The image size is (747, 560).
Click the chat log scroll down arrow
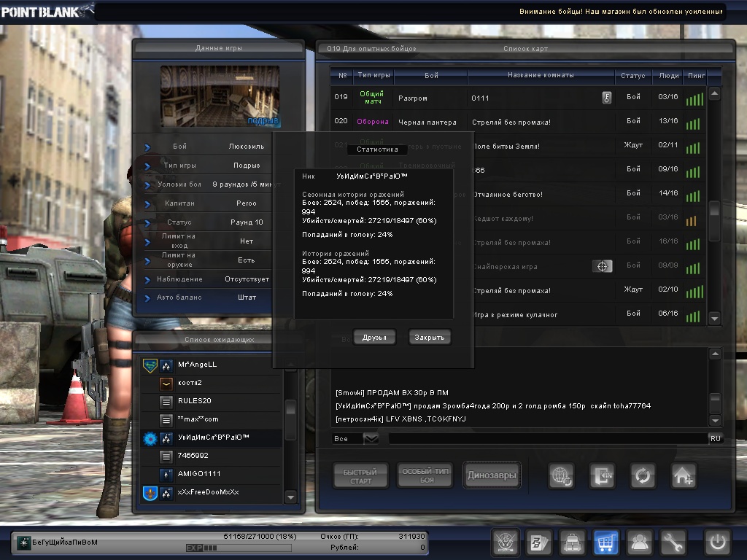click(x=715, y=420)
